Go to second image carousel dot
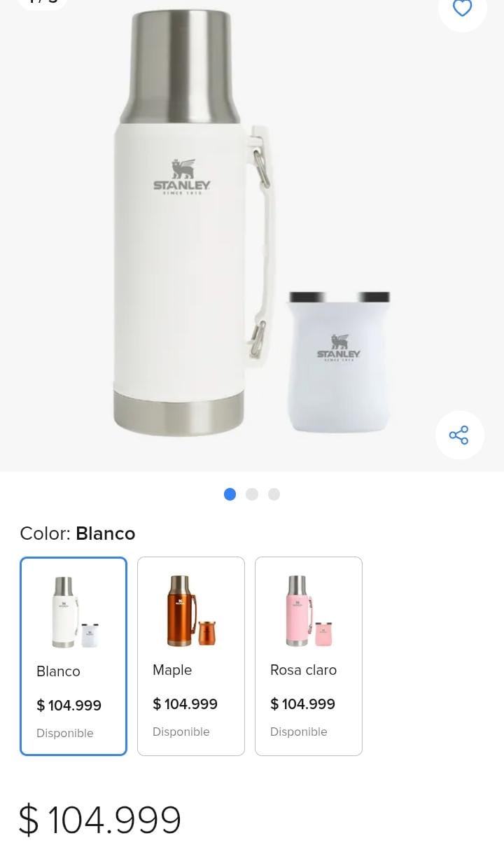 click(x=252, y=494)
